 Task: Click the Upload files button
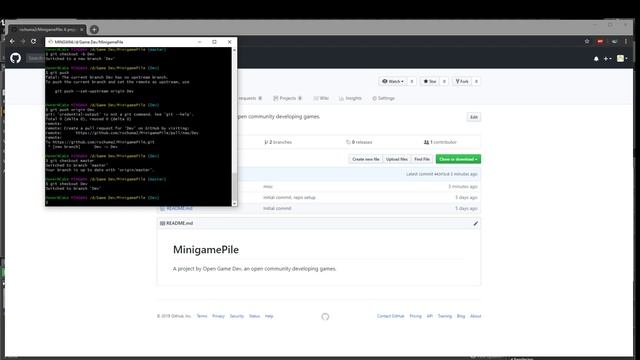(397, 159)
